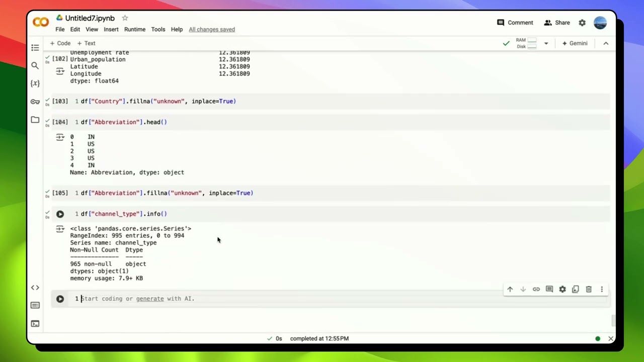Open the Help menu
This screenshot has height=362, width=644.
click(177, 29)
